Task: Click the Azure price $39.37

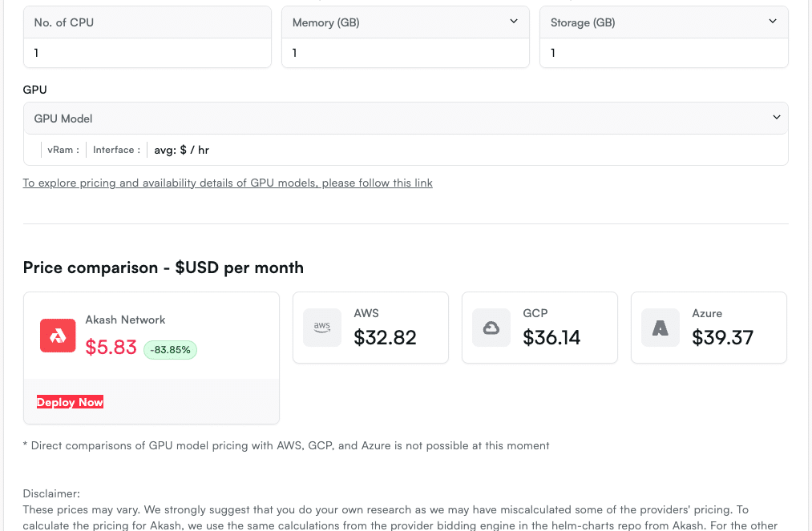Action: click(x=722, y=337)
